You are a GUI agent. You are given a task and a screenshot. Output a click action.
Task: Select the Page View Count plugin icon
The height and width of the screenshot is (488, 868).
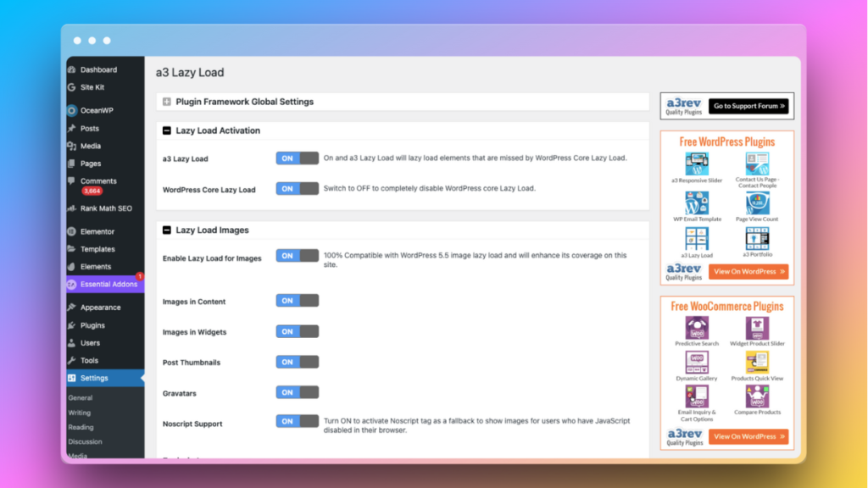click(757, 203)
